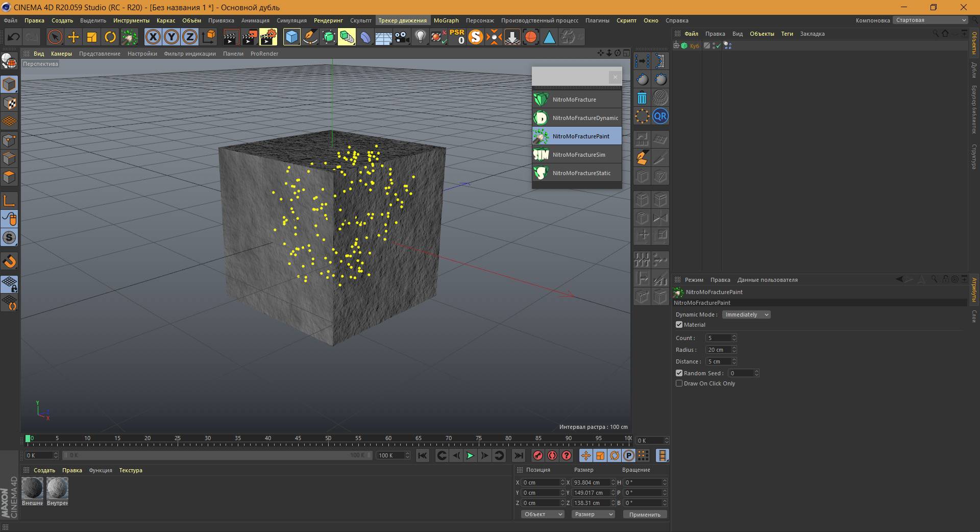Choose NitroMoFractureDynamic from plugin list
The image size is (980, 532).
click(577, 118)
